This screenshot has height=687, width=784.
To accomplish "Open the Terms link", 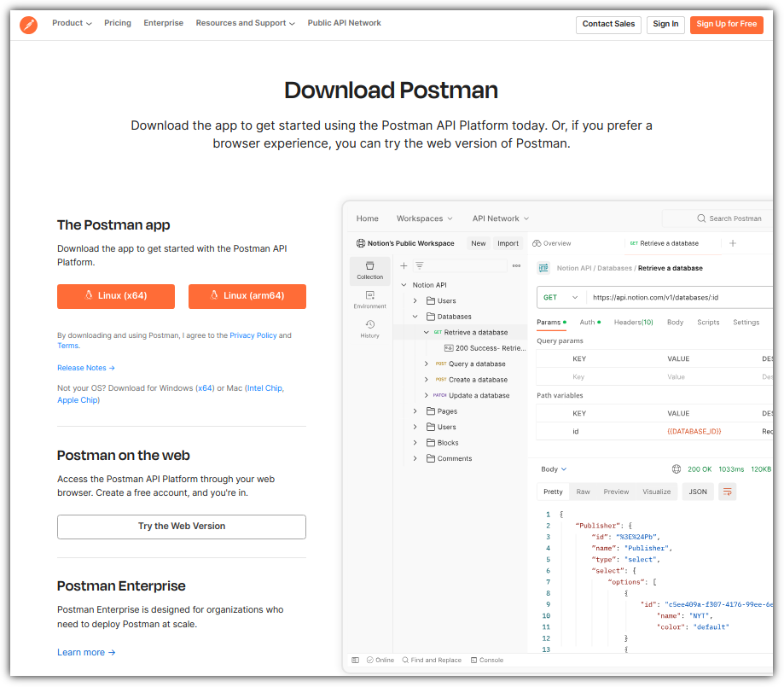I will click(68, 346).
